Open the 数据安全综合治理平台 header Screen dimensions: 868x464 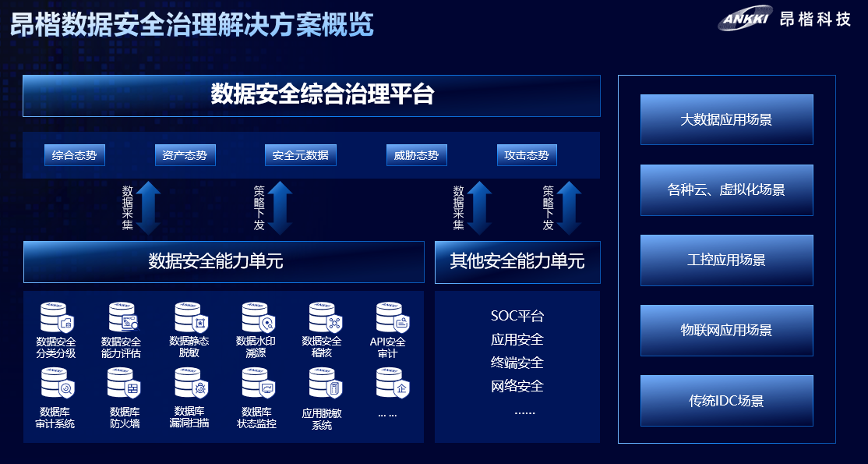[x=312, y=95]
